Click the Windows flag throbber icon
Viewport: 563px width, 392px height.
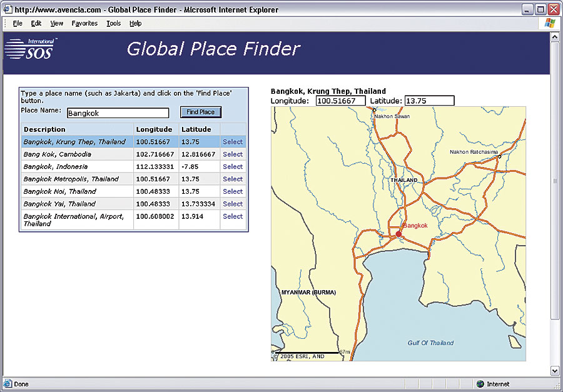point(549,23)
